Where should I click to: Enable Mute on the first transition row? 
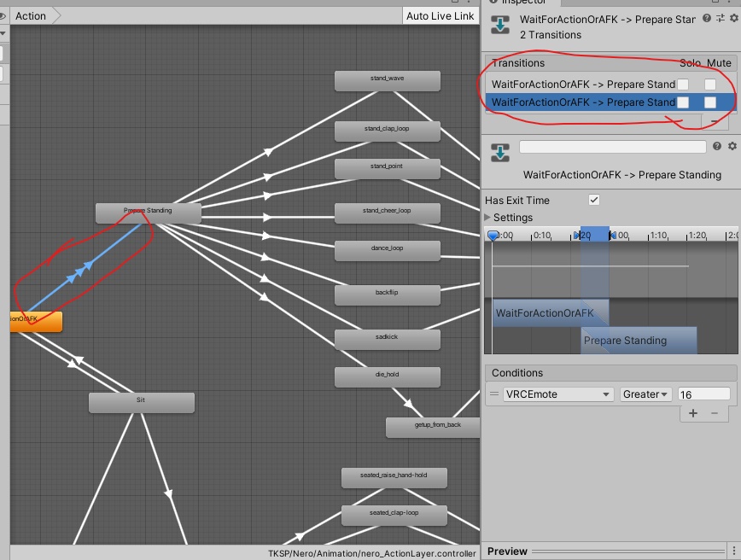[x=709, y=85]
